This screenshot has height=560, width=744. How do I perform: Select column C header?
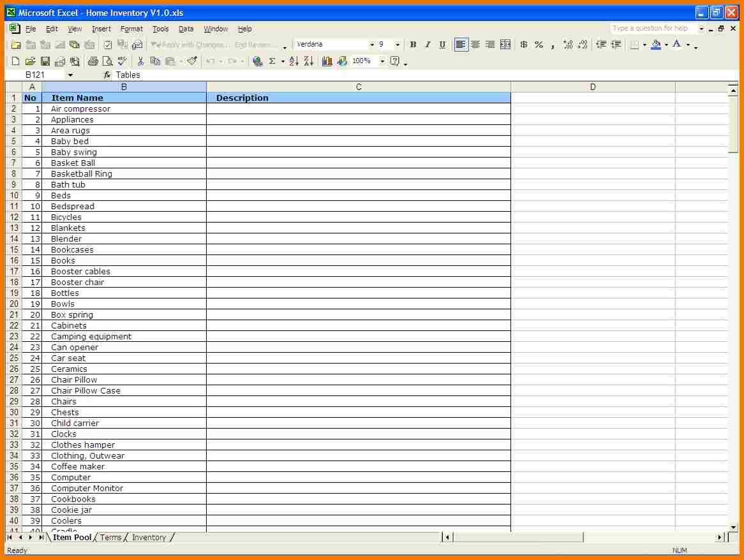tap(359, 87)
